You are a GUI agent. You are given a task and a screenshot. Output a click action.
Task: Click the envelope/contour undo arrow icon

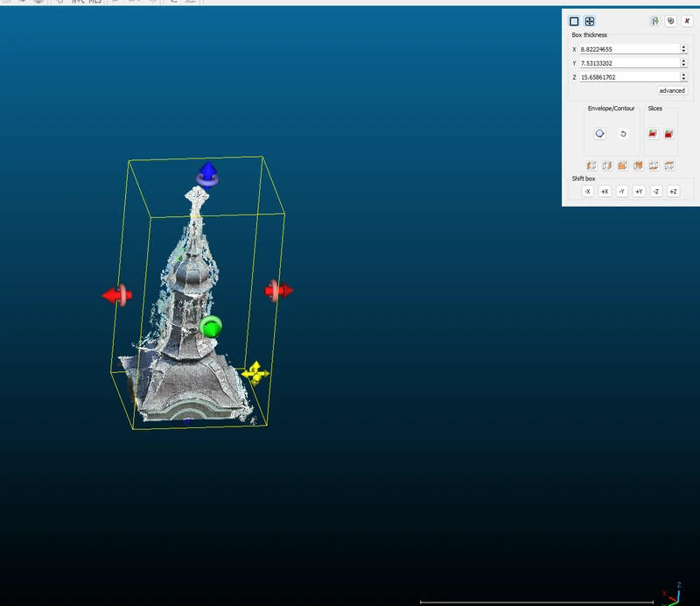point(623,134)
